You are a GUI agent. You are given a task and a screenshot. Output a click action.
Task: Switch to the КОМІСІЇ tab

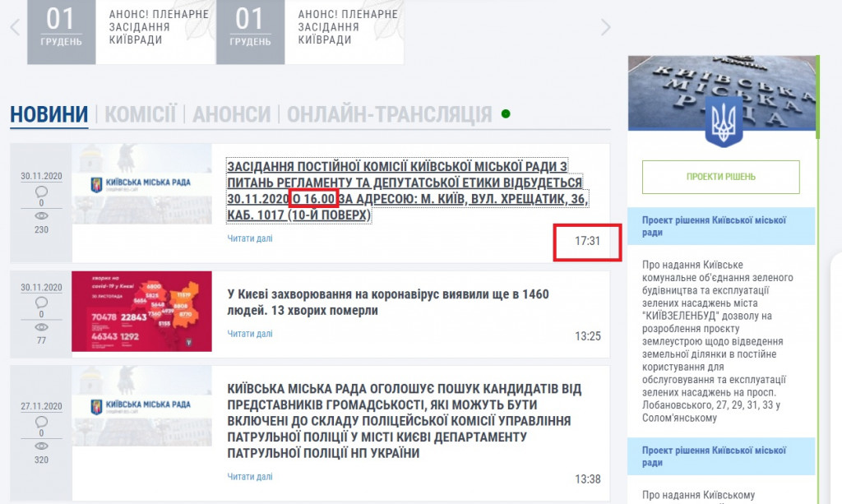140,114
